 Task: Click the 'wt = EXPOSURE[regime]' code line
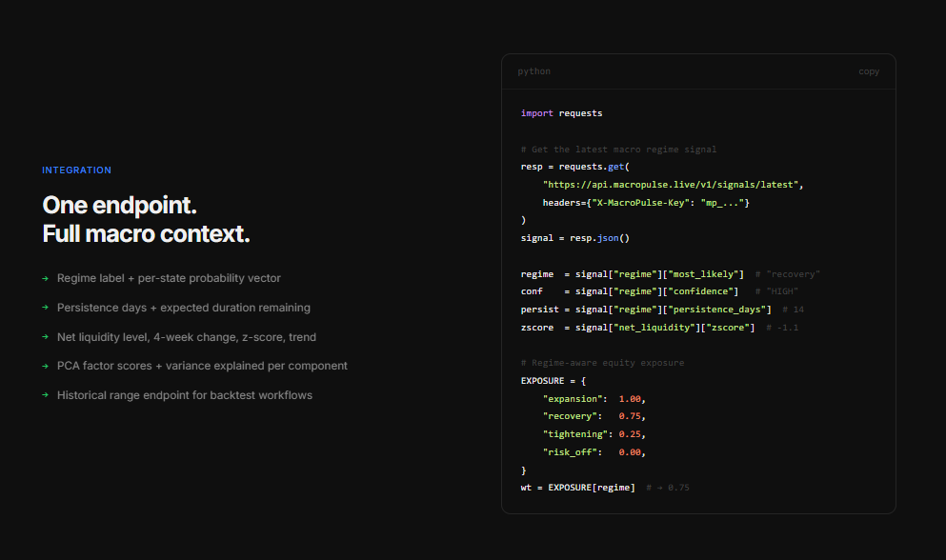[577, 488]
